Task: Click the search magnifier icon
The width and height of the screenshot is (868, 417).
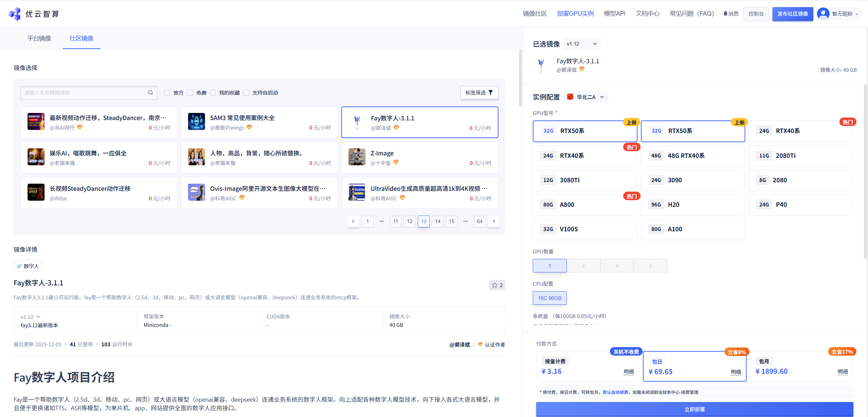Action: (x=150, y=93)
